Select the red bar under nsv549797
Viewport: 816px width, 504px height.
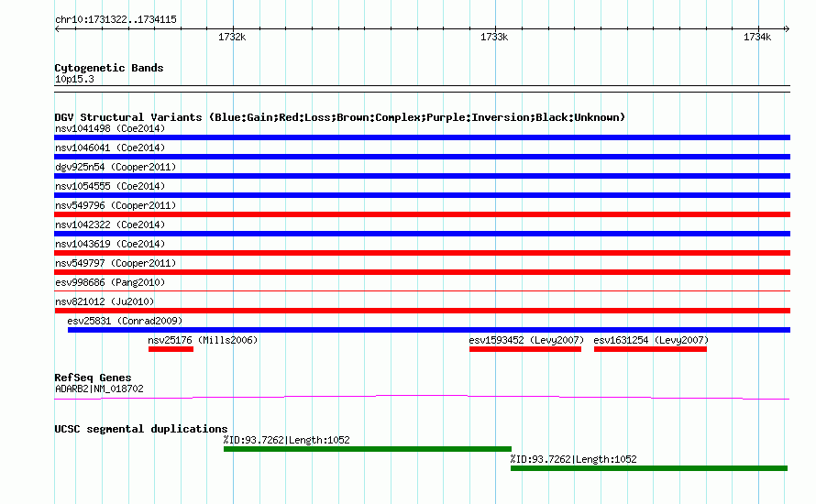422,272
